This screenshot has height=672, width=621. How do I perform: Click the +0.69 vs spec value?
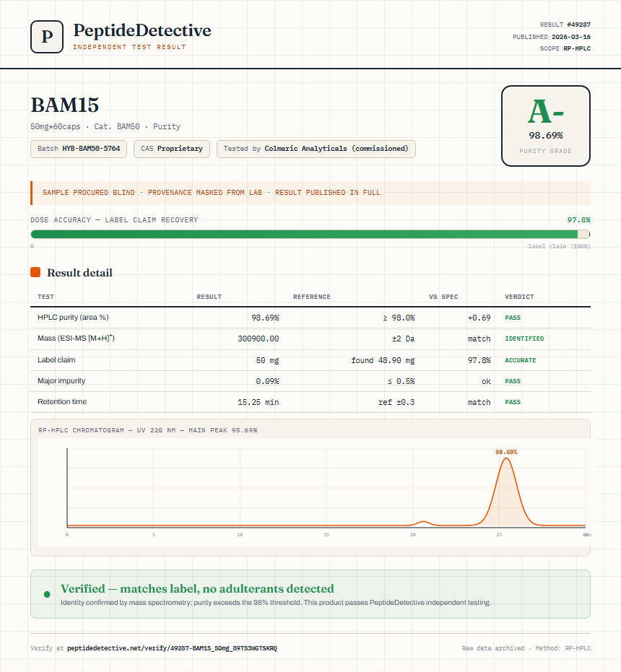pyautogui.click(x=479, y=318)
